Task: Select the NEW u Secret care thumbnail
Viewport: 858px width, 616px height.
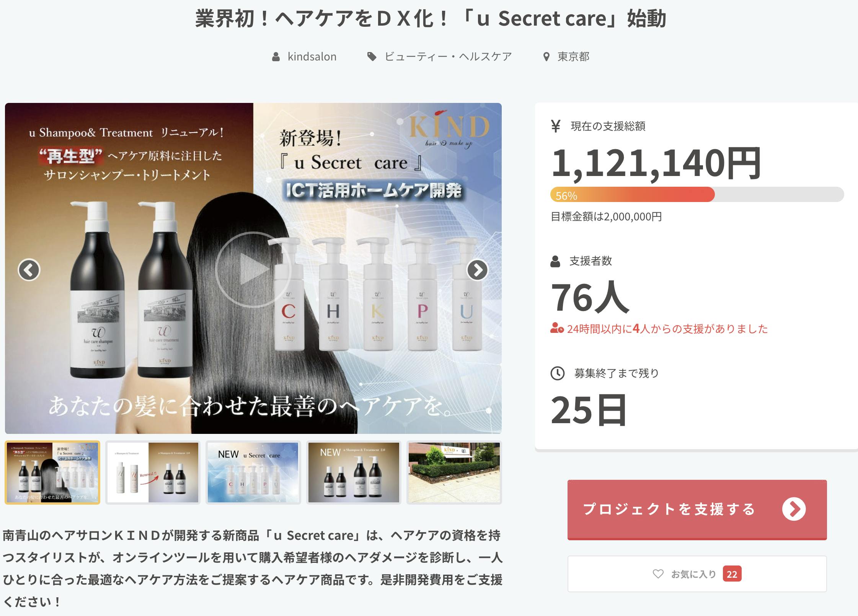Action: [x=253, y=473]
